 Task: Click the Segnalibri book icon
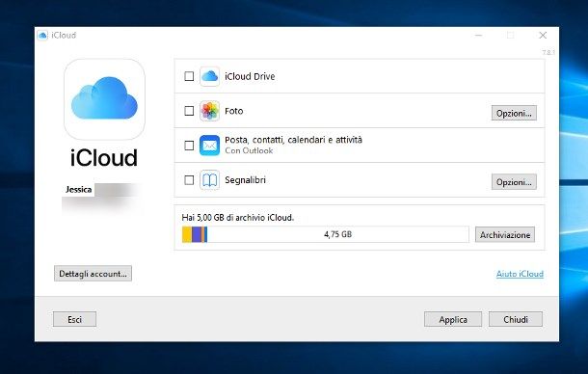click(209, 180)
